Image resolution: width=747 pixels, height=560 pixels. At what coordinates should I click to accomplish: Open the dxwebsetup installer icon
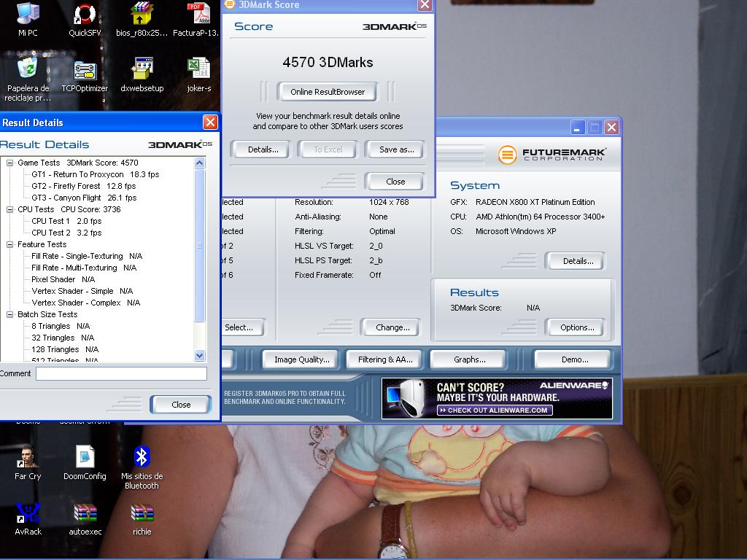[142, 71]
